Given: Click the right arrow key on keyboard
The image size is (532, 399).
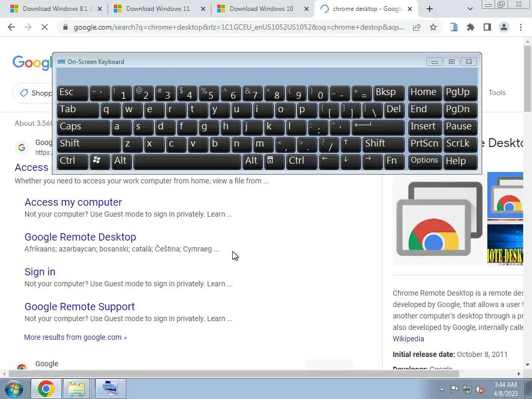Looking at the screenshot, I should [373, 162].
